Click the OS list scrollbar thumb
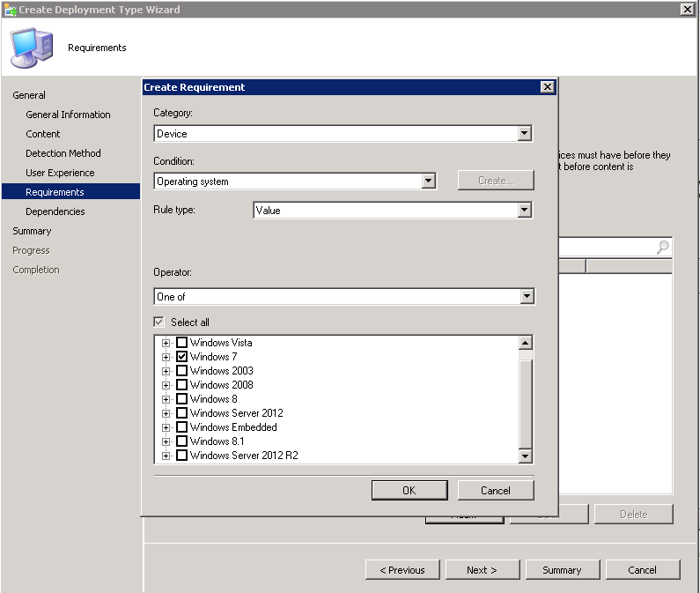Viewport: 700px width, 593px height. (x=526, y=404)
